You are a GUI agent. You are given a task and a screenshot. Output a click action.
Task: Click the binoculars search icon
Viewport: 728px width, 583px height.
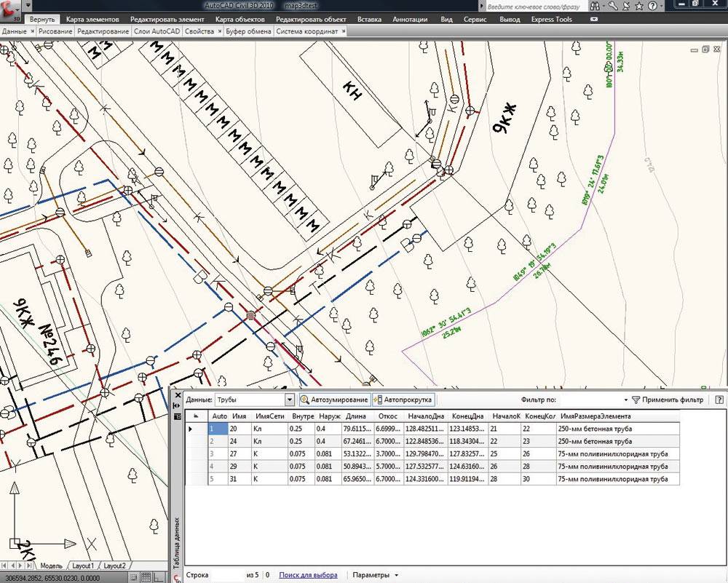595,6
